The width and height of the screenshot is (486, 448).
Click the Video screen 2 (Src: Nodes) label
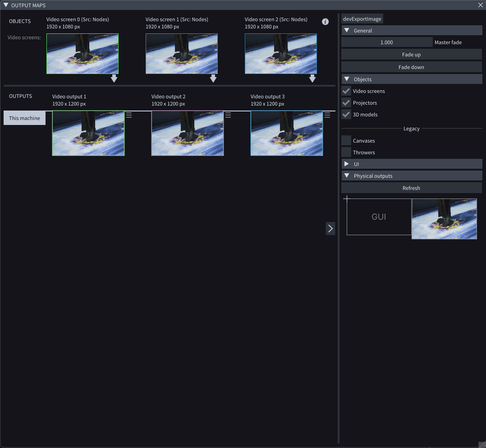[276, 19]
